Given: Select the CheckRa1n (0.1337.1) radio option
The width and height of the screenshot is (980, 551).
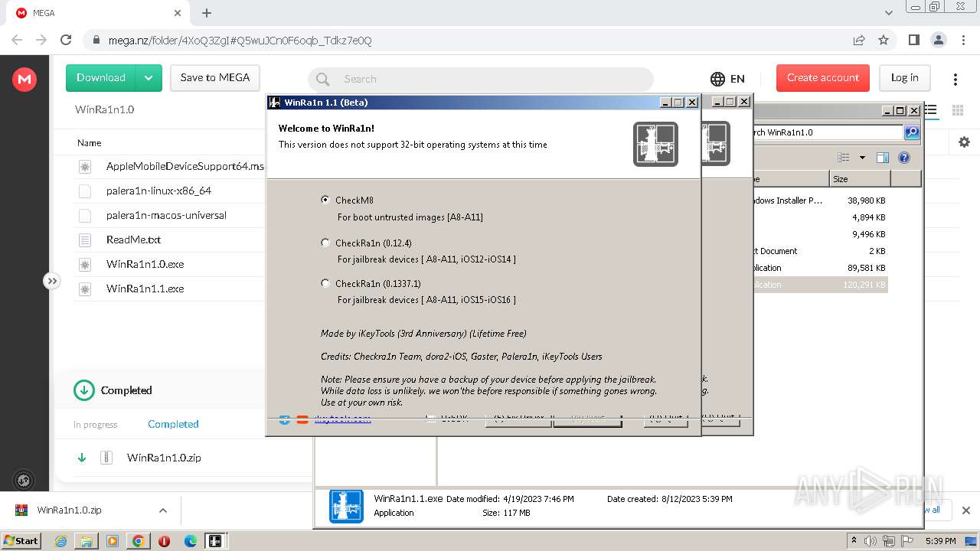Looking at the screenshot, I should (x=325, y=283).
